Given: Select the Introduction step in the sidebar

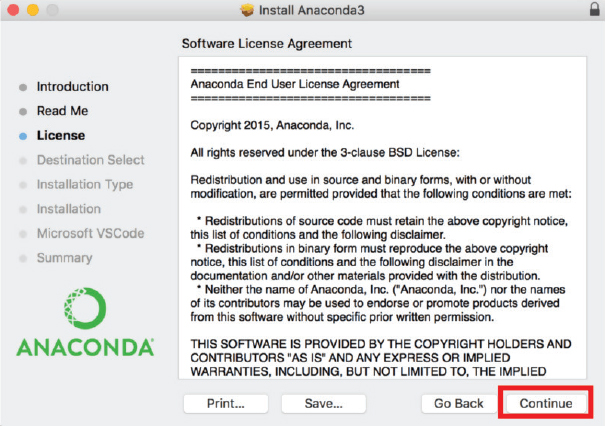Looking at the screenshot, I should (x=72, y=87).
